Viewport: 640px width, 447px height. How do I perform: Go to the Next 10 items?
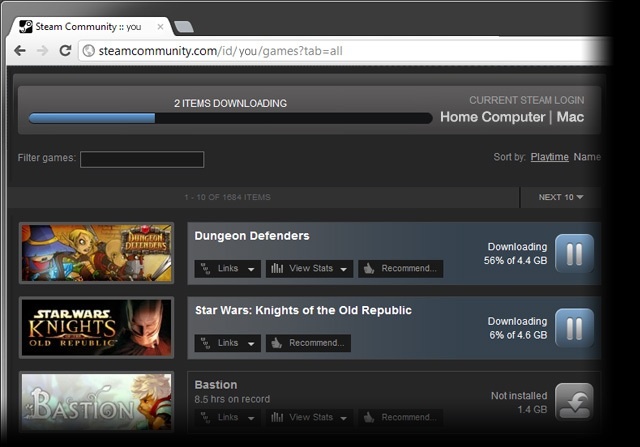(x=560, y=197)
